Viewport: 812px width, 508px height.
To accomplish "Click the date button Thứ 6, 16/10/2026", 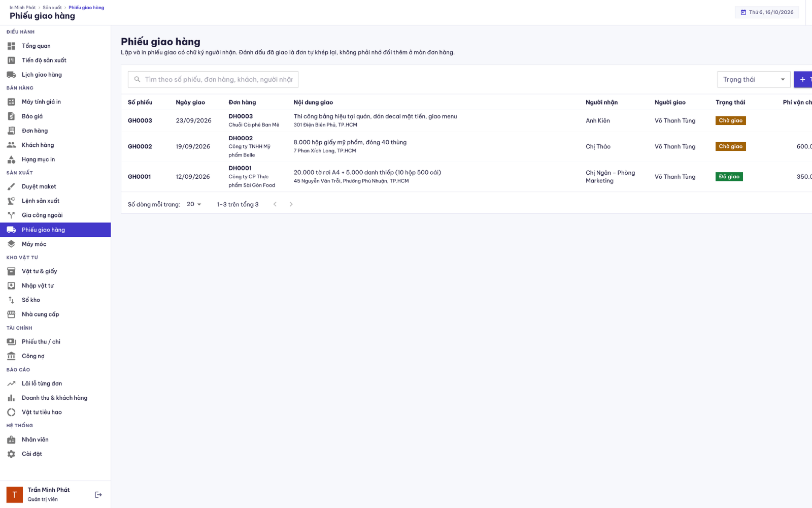I will click(x=767, y=12).
